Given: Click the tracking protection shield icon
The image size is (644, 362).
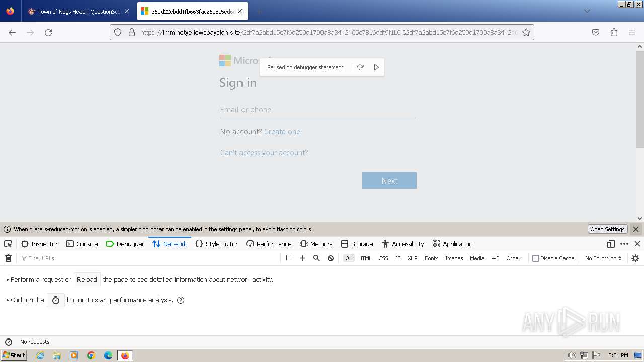Looking at the screenshot, I should pos(118,32).
